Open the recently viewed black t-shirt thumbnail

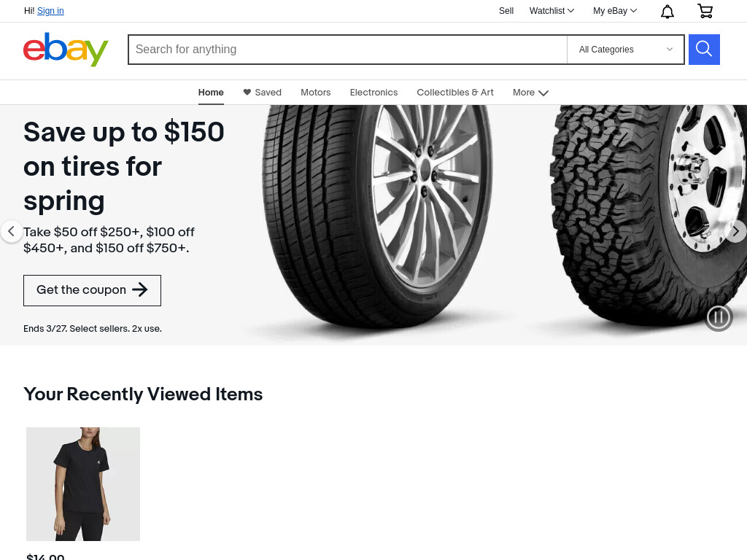click(x=83, y=484)
